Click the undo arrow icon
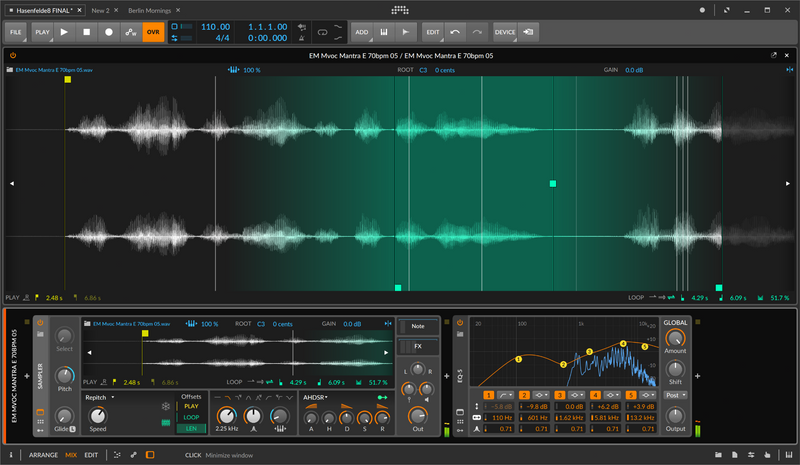The width and height of the screenshot is (800, 465). [x=455, y=32]
